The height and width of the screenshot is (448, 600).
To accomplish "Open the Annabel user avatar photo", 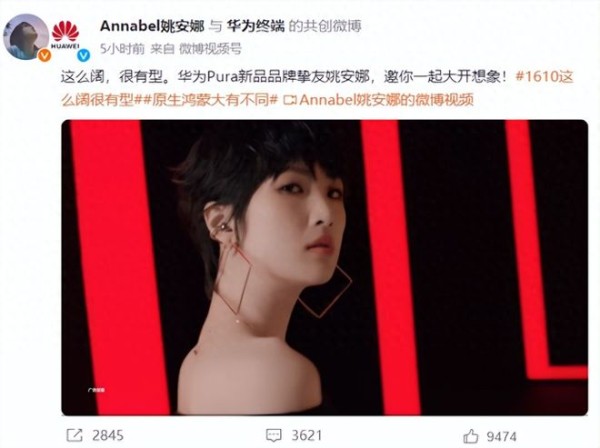I will point(26,37).
